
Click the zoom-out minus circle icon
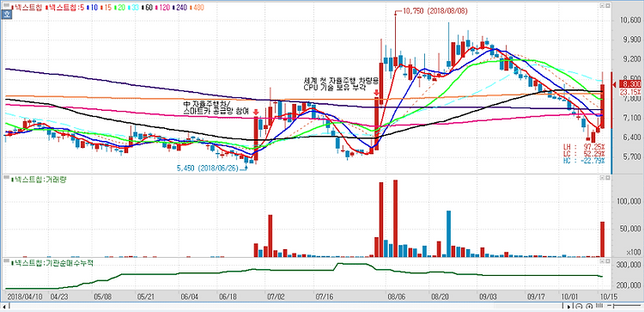point(579,306)
